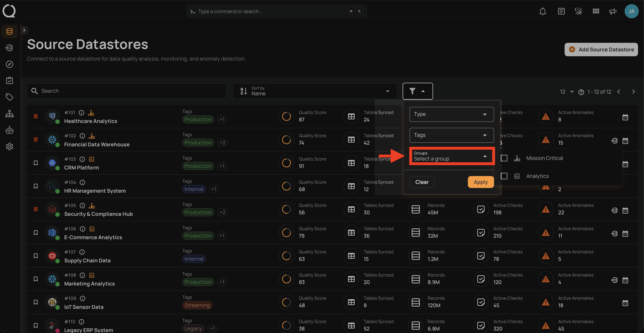Click the Clear filter button

(x=422, y=182)
